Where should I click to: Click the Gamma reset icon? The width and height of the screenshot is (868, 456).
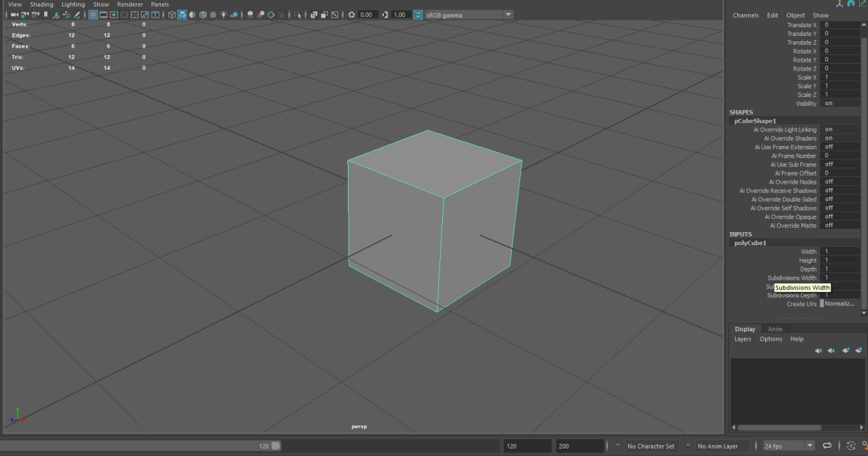[384, 14]
